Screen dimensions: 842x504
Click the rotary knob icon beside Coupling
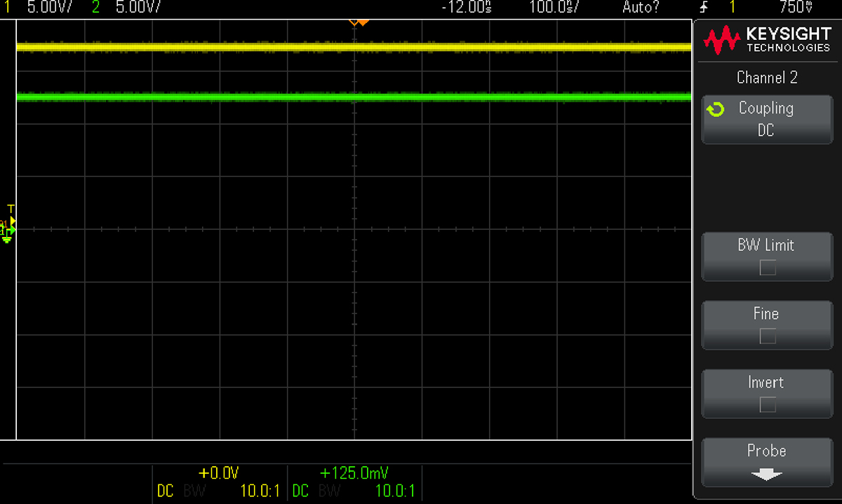(x=716, y=110)
